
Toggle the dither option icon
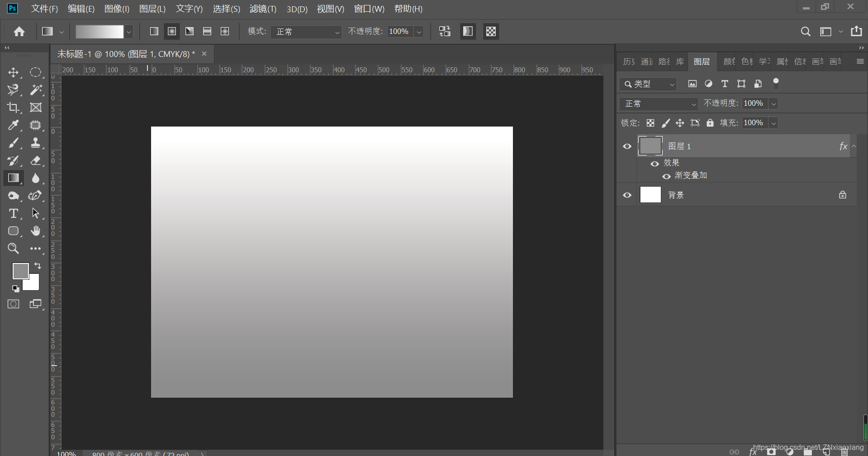click(x=468, y=31)
